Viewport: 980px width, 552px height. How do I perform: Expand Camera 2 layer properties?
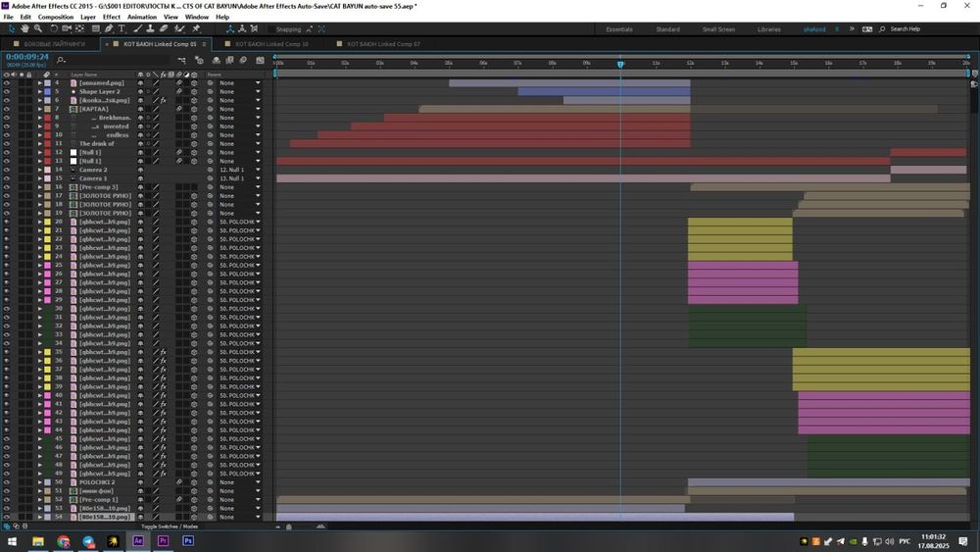(40, 170)
